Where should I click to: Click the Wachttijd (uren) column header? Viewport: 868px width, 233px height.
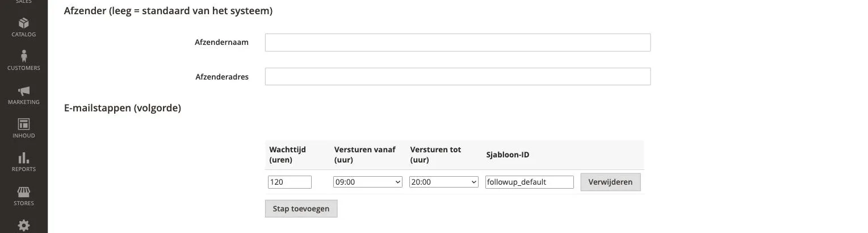[x=287, y=155]
